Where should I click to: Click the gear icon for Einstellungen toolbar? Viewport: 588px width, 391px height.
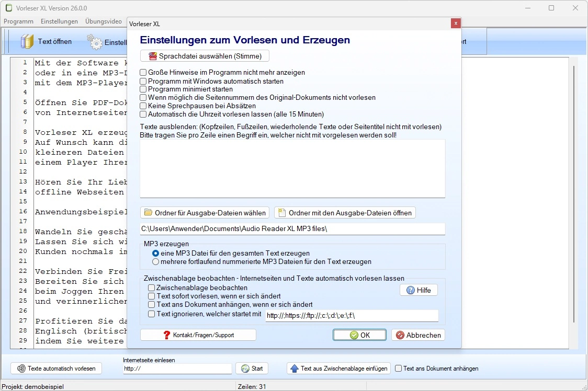(x=95, y=42)
